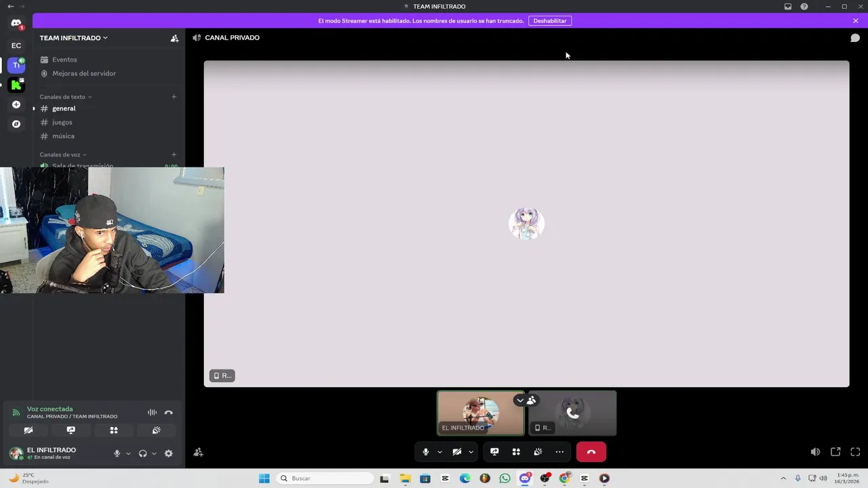868x488 pixels.
Task: Dismiss the Streamer mode banner
Action: pyautogui.click(x=856, y=21)
